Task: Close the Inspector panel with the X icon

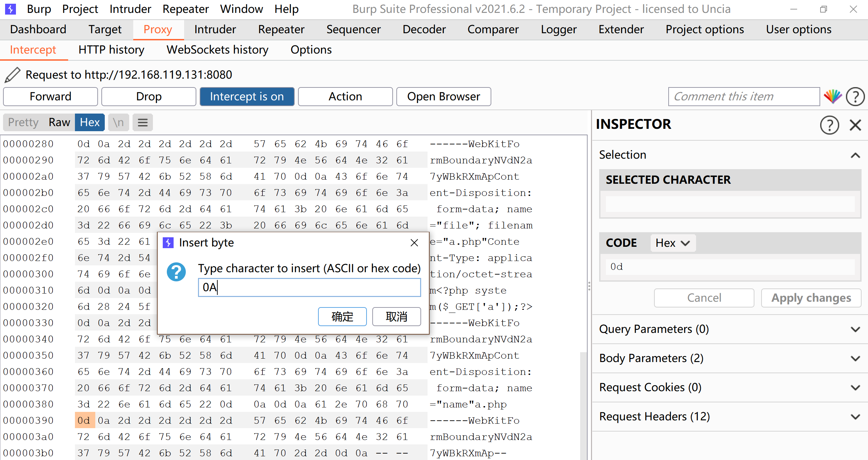Action: tap(856, 125)
